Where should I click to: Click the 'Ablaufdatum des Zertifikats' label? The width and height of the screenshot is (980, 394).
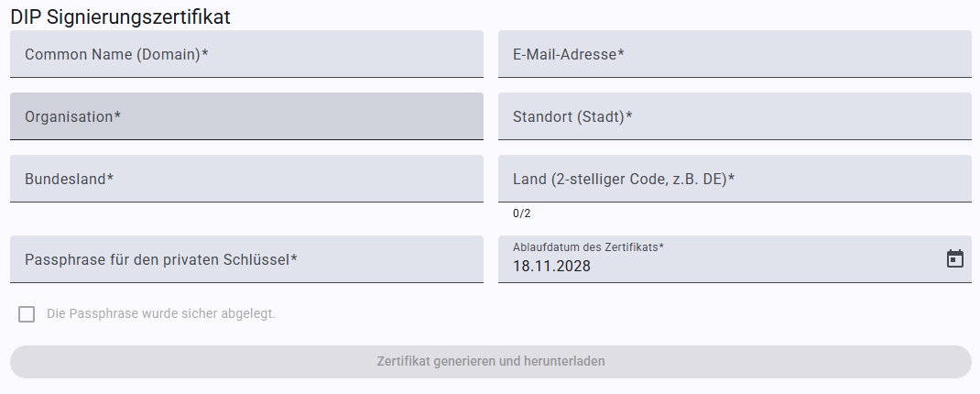click(588, 247)
